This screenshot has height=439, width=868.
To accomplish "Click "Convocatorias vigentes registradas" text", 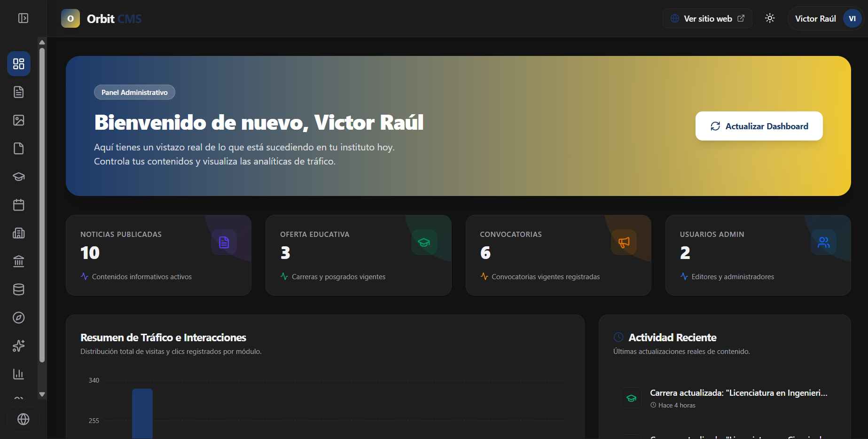I will click(x=546, y=277).
